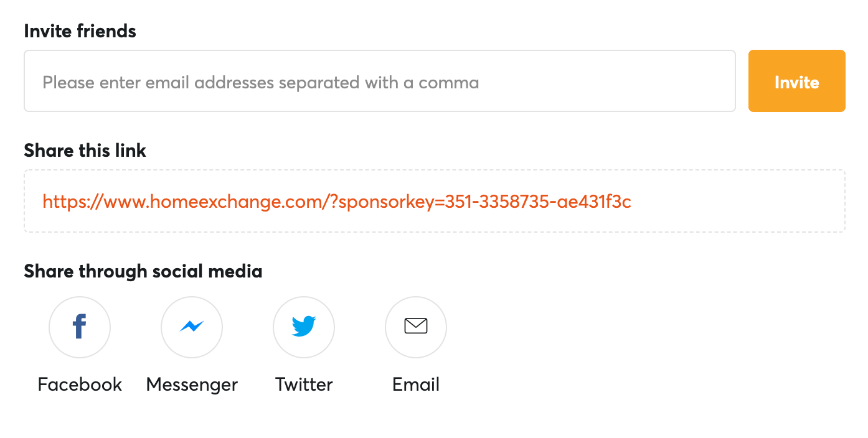Click the Facebook text label
Screen dimensions: 868x438
click(x=80, y=384)
